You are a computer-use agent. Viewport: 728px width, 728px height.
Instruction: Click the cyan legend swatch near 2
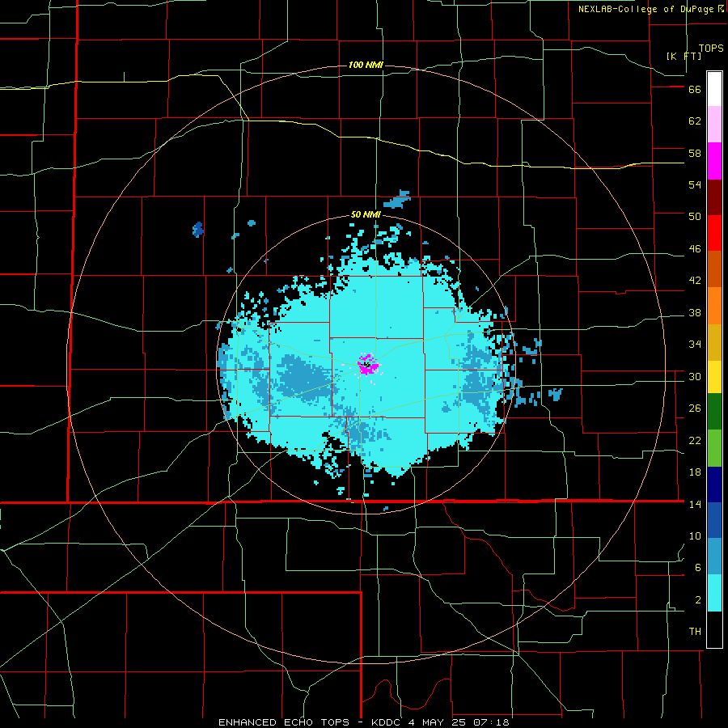(714, 593)
